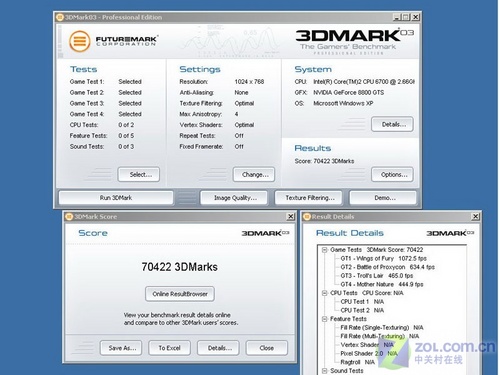
Task: Save the score with Save As...
Action: 121,348
